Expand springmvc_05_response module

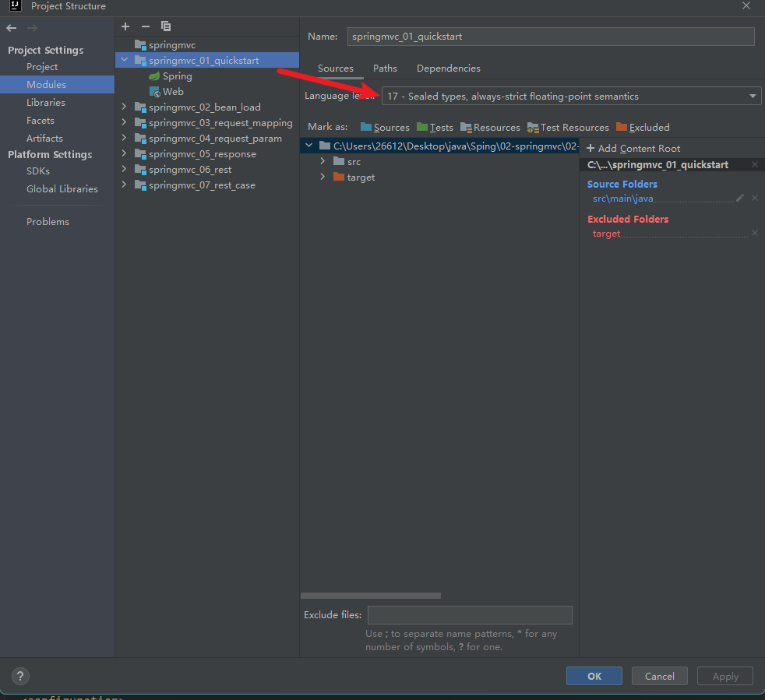tap(124, 153)
